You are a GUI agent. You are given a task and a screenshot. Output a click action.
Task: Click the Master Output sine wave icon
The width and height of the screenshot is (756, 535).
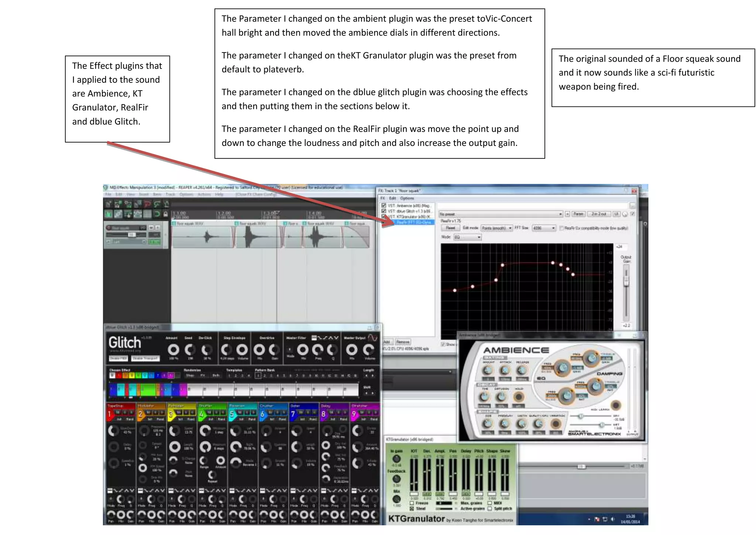[x=373, y=338]
